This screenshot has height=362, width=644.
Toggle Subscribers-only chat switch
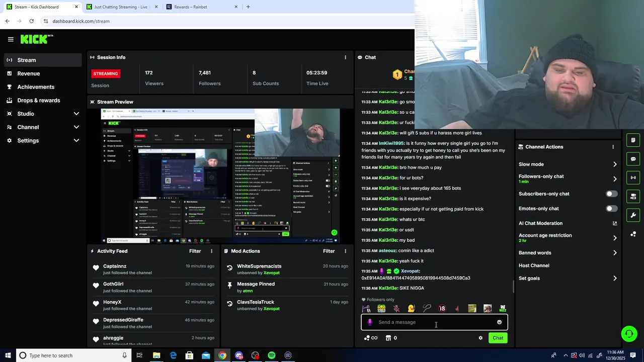611,194
